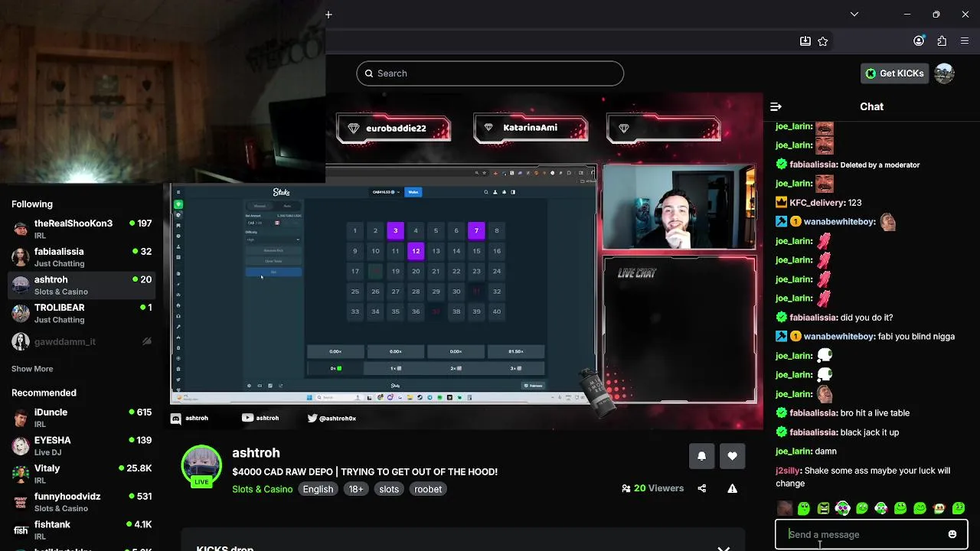Open theRealShooKon3 channel in Following
The width and height of the screenshot is (980, 551).
pos(82,229)
